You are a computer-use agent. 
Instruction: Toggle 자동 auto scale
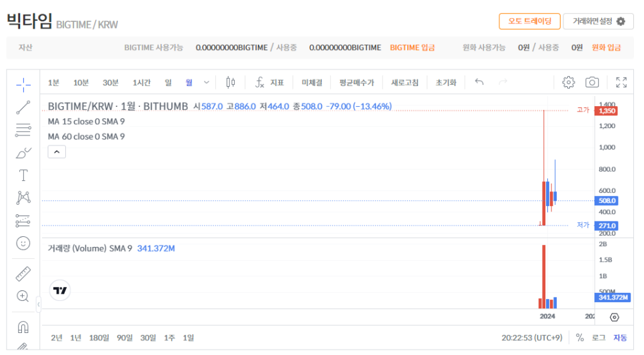[620, 338]
